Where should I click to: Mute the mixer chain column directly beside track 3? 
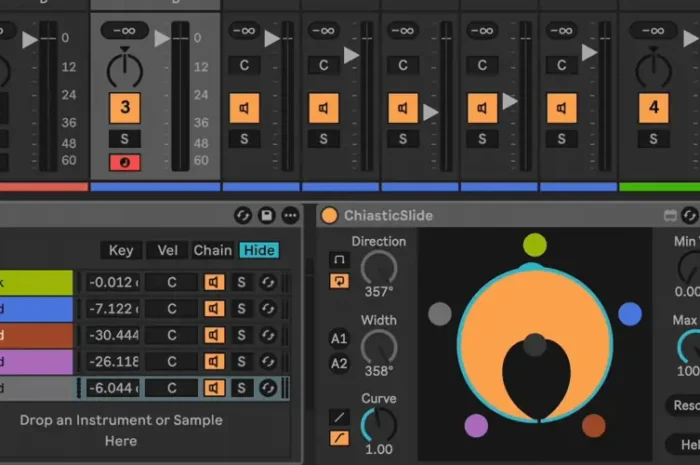(x=244, y=108)
